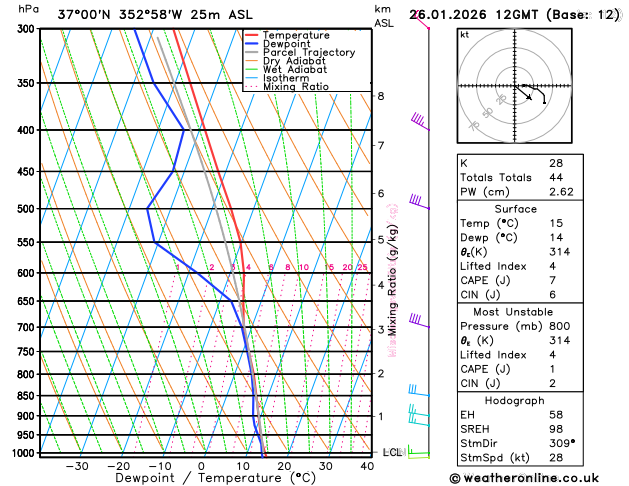The width and height of the screenshot is (629, 486).
Task: Click the Mixing Ratio legend entry
Action: click(x=287, y=87)
